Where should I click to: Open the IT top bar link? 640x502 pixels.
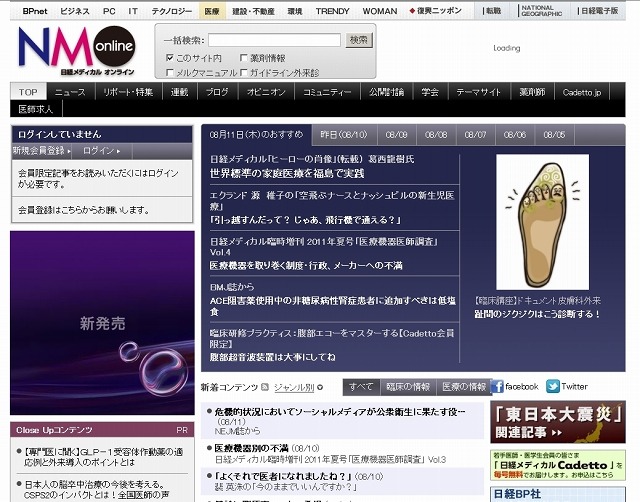tap(133, 11)
